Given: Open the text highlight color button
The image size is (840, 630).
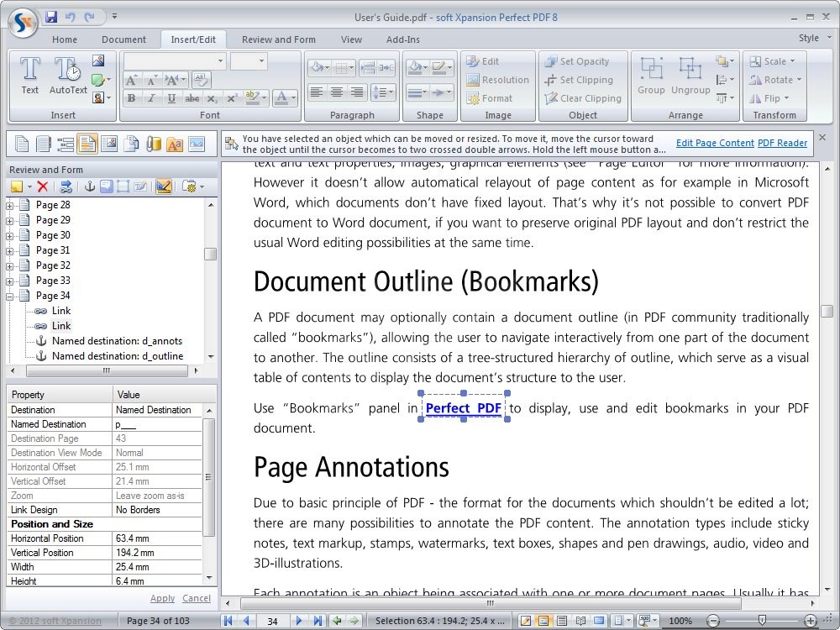Looking at the screenshot, I should pyautogui.click(x=255, y=98).
